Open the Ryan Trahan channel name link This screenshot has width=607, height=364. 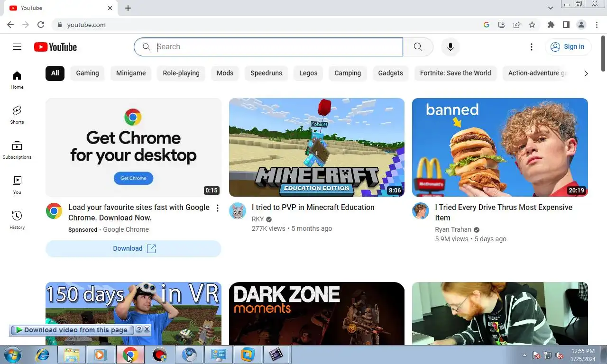tap(453, 229)
